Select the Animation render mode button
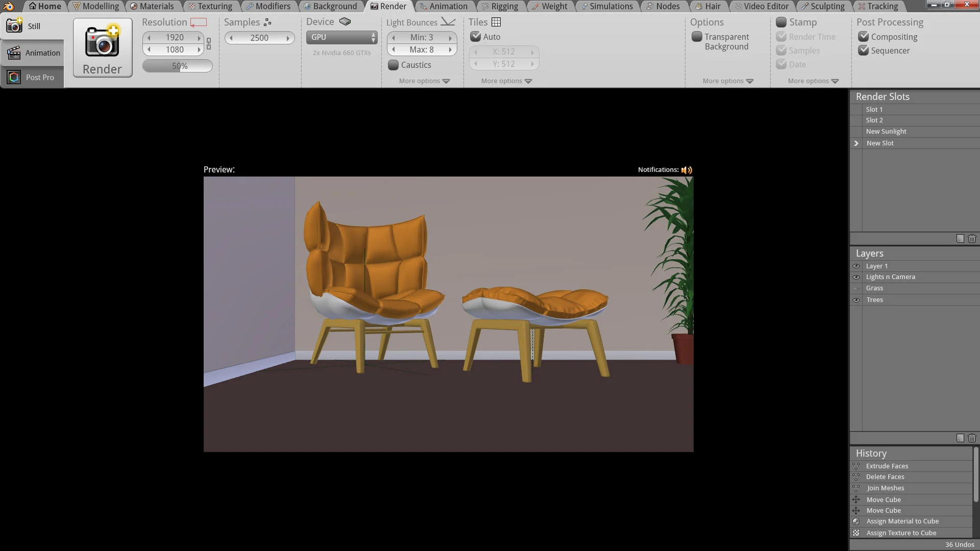Viewport: 980px width, 551px height. tap(33, 53)
